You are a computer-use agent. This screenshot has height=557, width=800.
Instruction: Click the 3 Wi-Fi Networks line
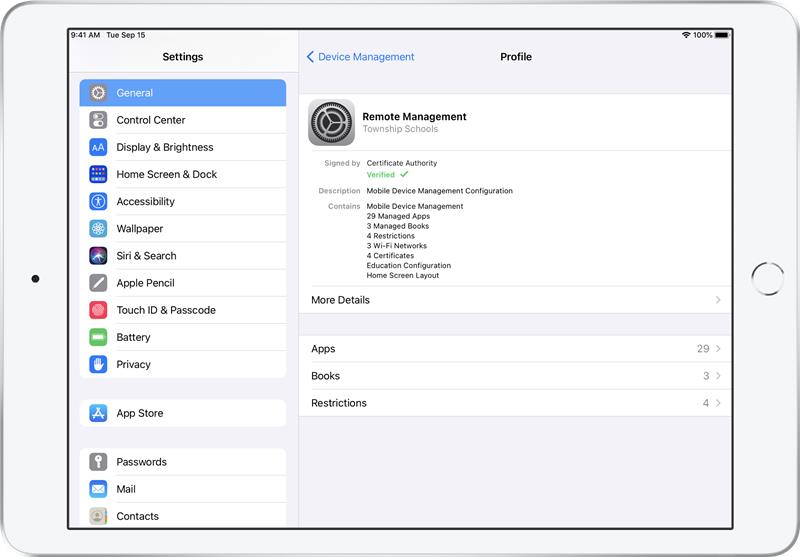(x=397, y=245)
